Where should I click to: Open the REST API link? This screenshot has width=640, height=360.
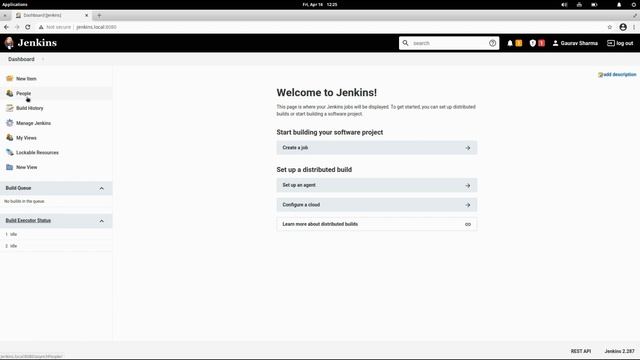click(581, 351)
